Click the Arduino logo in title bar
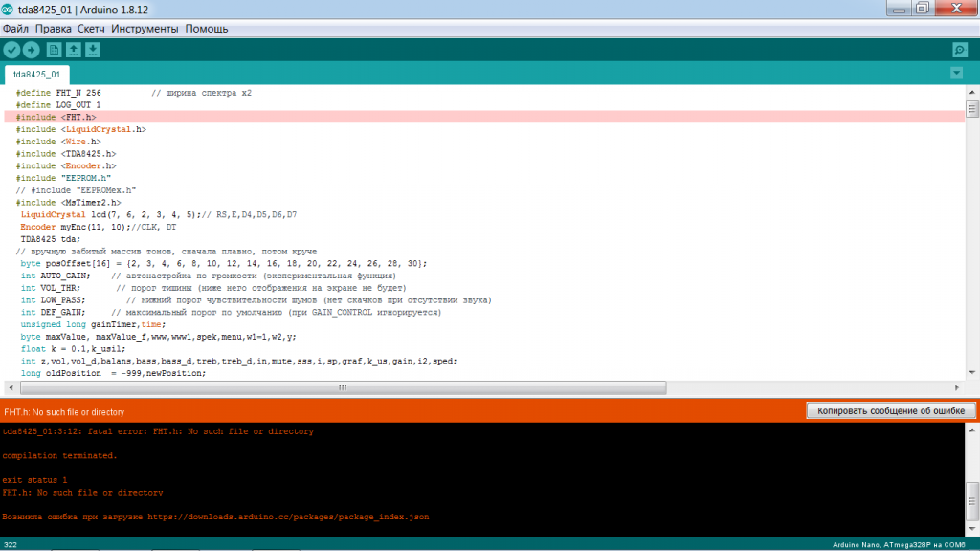Viewport: 980px width, 551px height. [x=9, y=8]
